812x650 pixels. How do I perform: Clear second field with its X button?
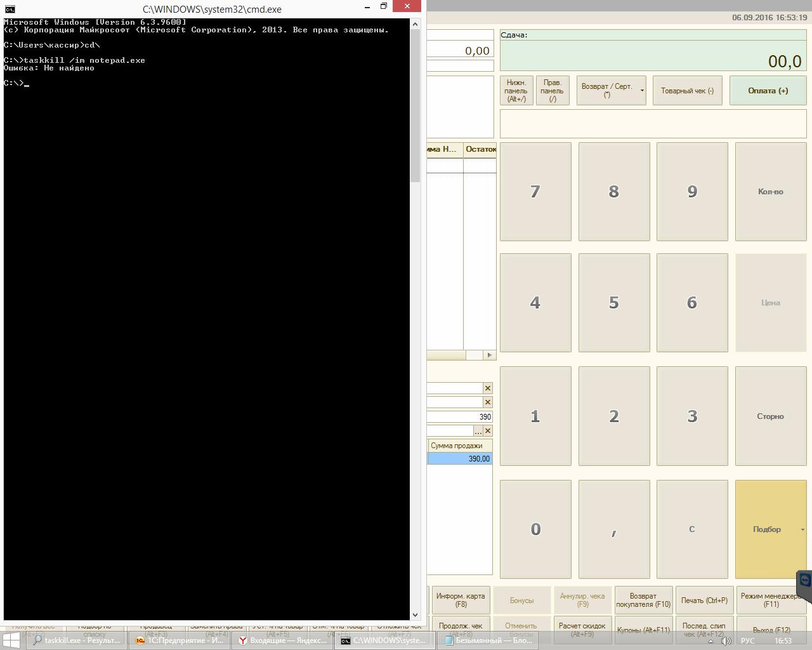pyautogui.click(x=487, y=402)
